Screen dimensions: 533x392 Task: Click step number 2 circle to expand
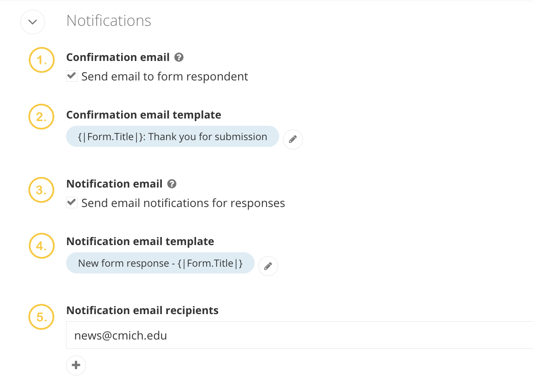[x=41, y=117]
